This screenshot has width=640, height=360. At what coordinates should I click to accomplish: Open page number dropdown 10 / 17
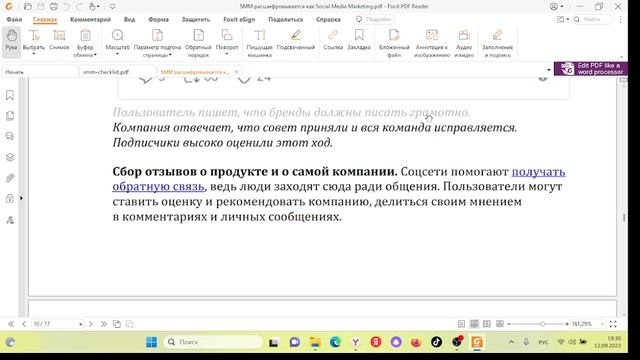tap(80, 324)
